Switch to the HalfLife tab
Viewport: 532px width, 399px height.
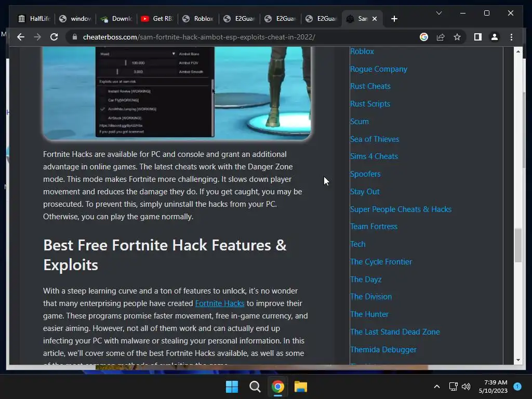(x=34, y=19)
